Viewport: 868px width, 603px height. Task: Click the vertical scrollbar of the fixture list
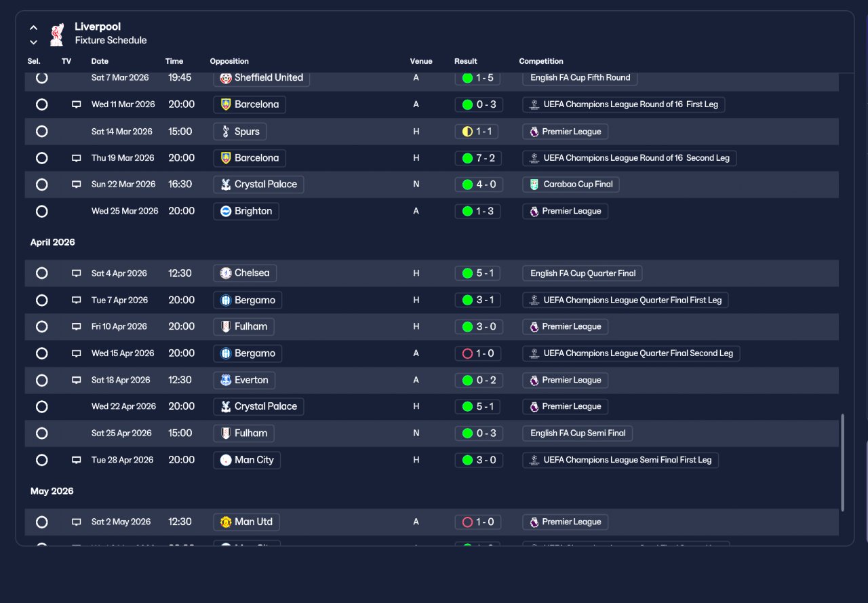pos(843,462)
